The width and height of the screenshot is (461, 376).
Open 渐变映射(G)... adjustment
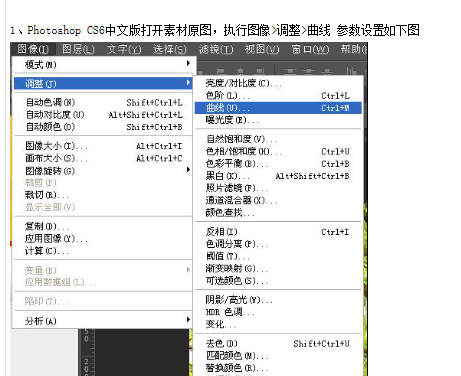pyautogui.click(x=278, y=269)
